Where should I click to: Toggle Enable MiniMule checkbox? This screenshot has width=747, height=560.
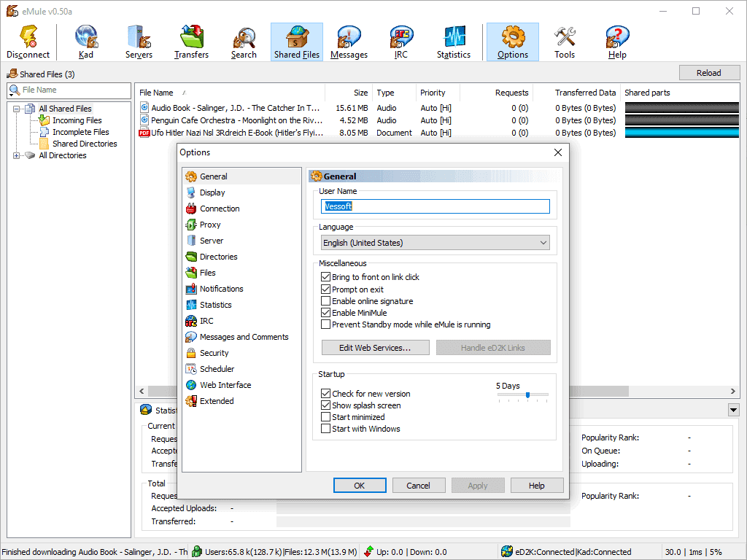326,312
